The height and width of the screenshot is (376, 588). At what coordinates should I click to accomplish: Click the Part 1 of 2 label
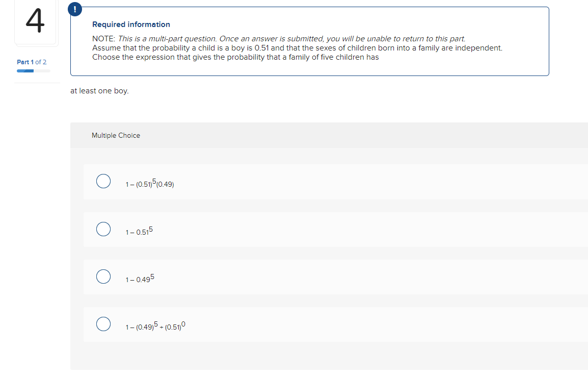[32, 62]
